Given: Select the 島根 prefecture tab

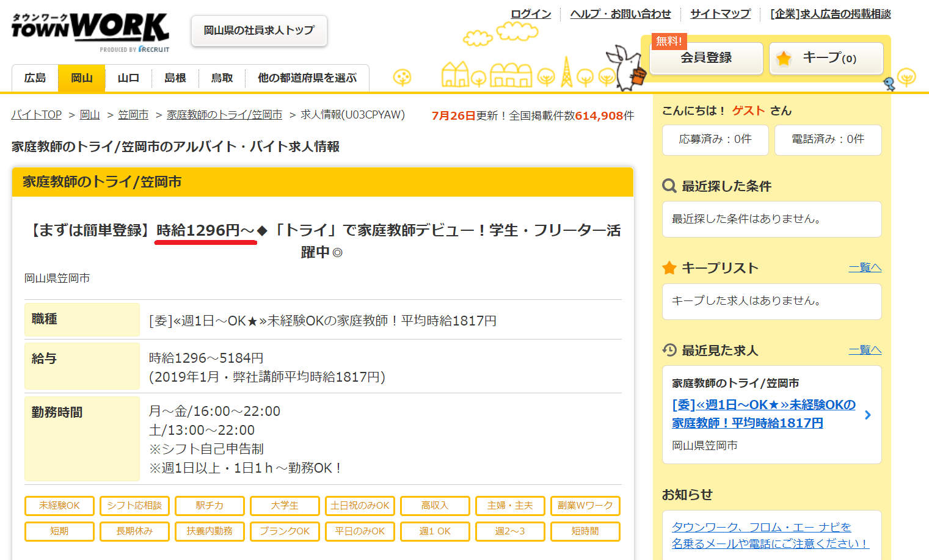Looking at the screenshot, I should [x=175, y=78].
